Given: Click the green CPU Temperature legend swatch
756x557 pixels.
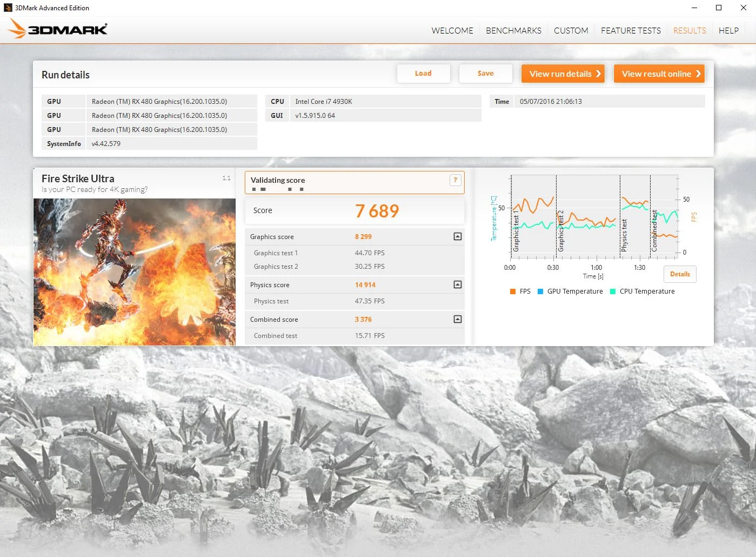Looking at the screenshot, I should click(613, 291).
